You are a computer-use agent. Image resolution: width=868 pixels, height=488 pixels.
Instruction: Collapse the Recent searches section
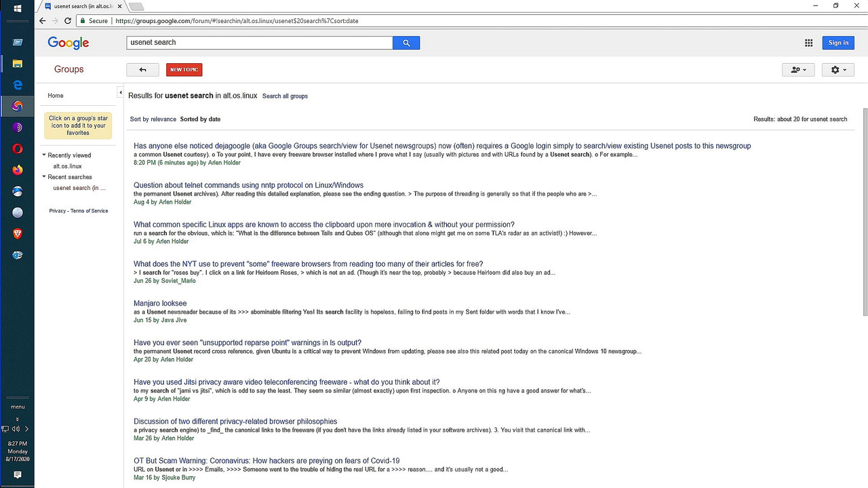pos(44,177)
